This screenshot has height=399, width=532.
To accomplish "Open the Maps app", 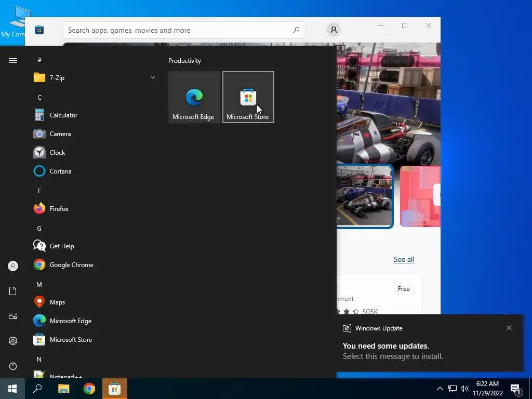I will (x=95, y=302).
